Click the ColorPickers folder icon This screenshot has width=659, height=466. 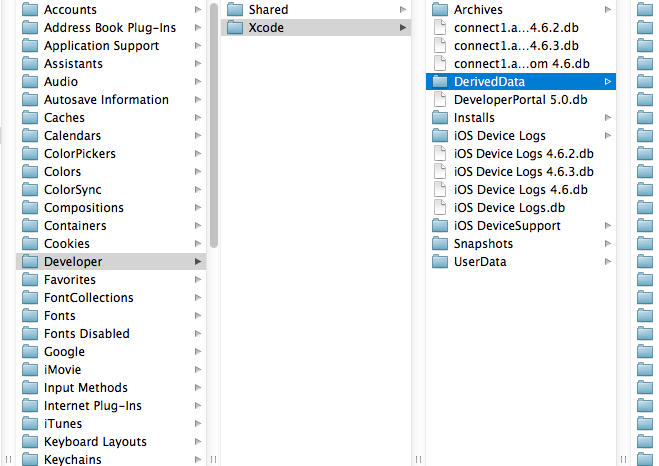[30, 153]
